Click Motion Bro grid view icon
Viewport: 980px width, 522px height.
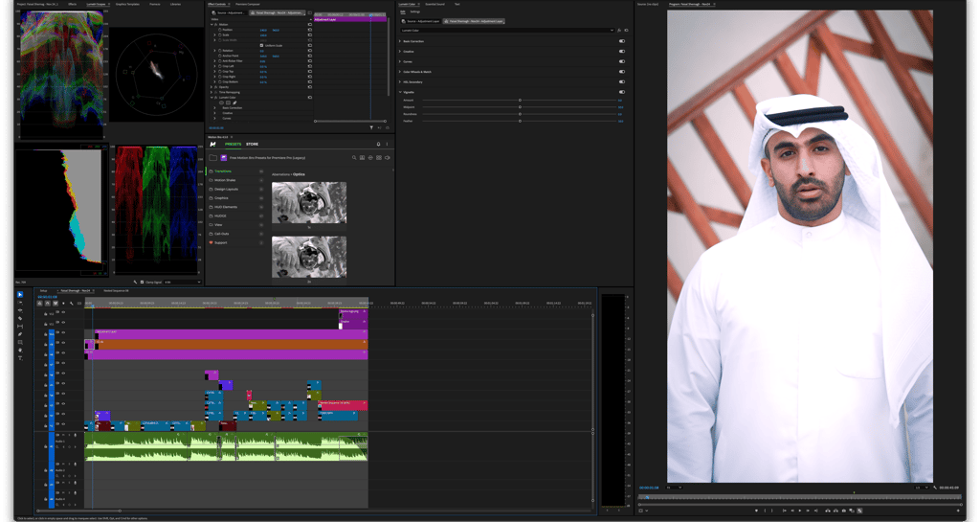(x=379, y=158)
